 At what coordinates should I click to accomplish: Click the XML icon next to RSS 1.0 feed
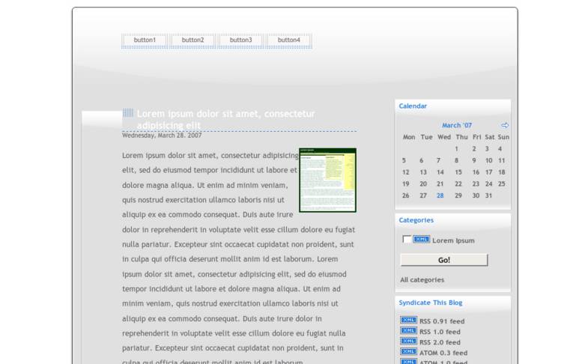[x=408, y=331]
